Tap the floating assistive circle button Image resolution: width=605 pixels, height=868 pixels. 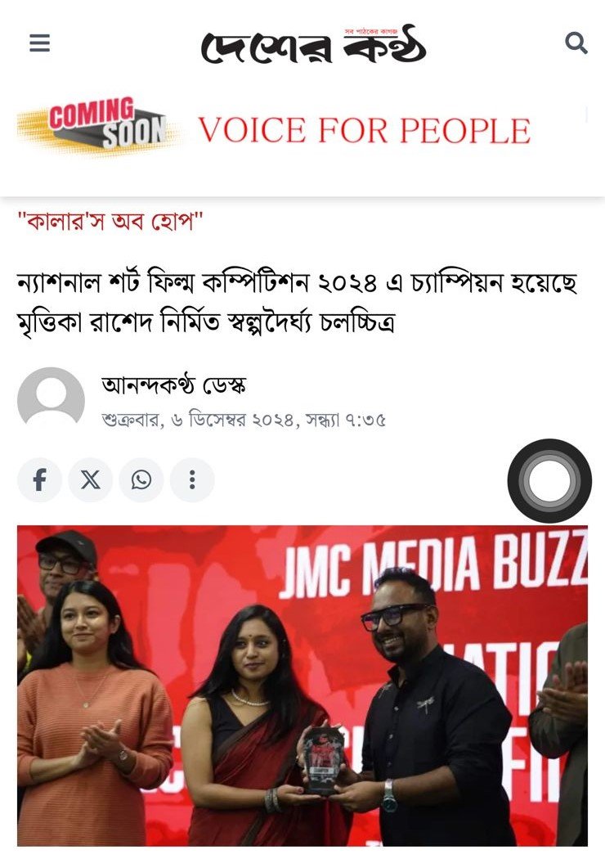tap(549, 480)
